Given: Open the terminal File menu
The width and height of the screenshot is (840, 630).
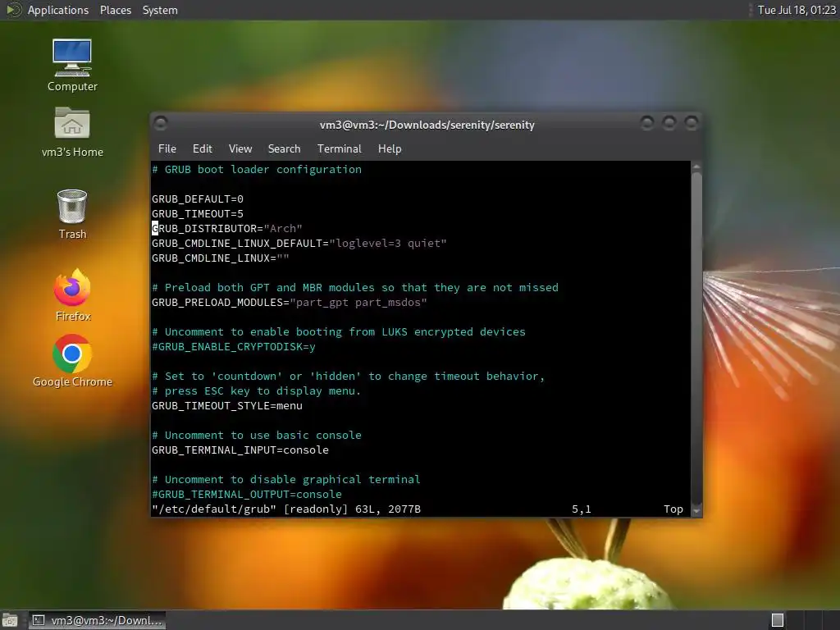Looking at the screenshot, I should pos(167,148).
